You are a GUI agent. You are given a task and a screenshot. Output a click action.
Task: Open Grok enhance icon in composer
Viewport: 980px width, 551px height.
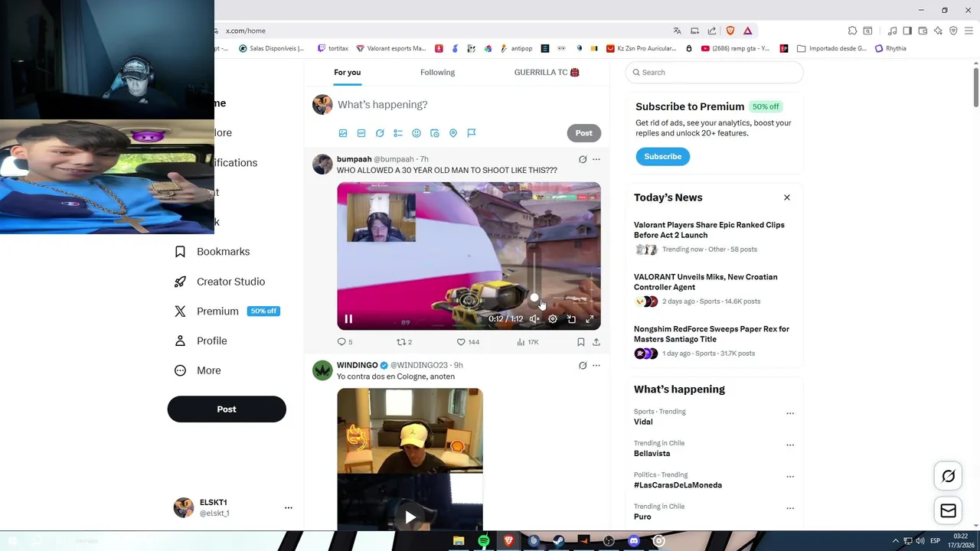(380, 133)
